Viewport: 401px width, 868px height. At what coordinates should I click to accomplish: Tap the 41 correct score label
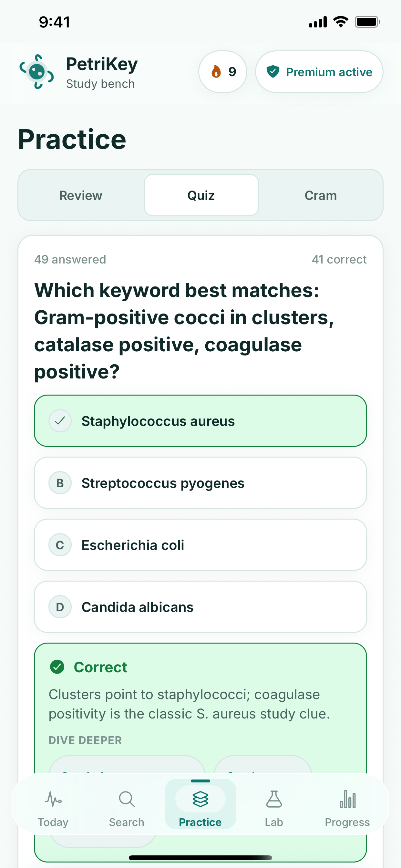[339, 259]
